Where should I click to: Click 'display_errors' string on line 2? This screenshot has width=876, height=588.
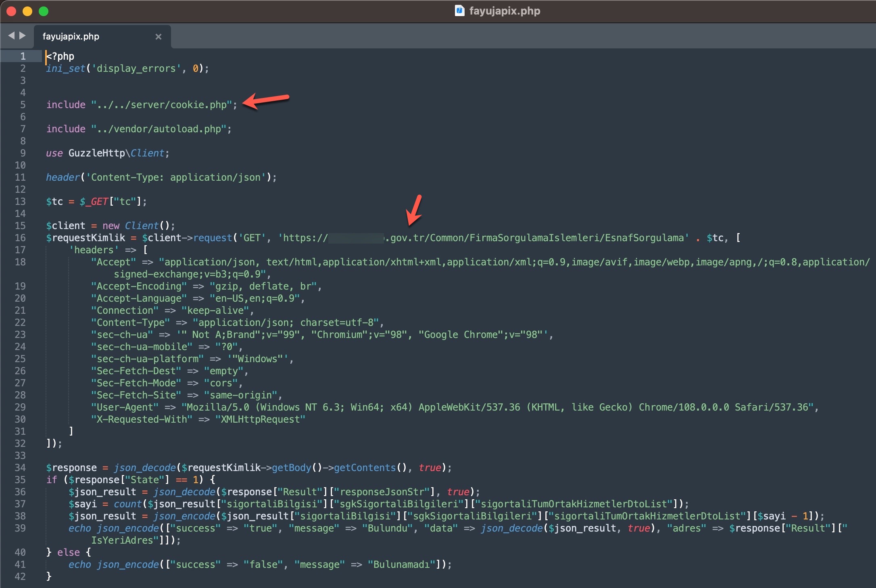pyautogui.click(x=136, y=68)
